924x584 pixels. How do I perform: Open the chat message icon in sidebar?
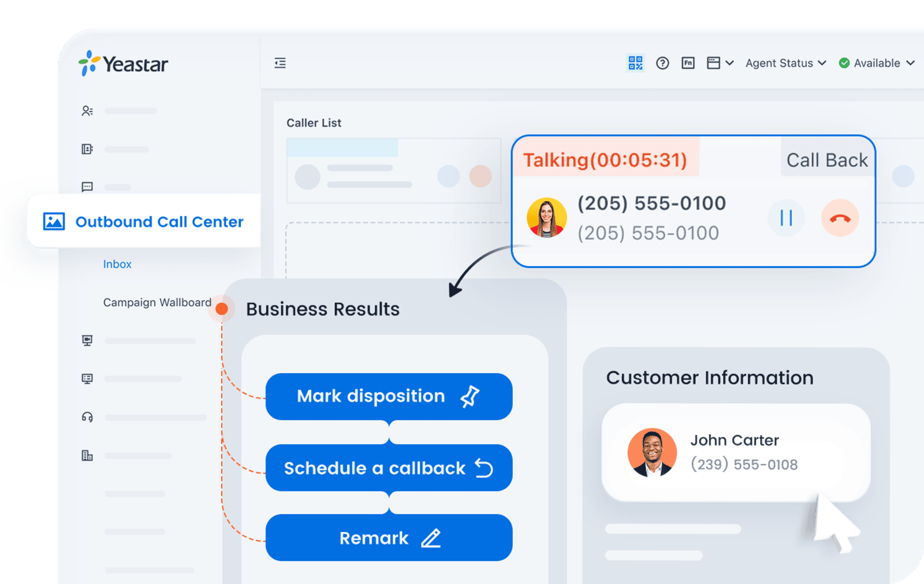point(87,187)
